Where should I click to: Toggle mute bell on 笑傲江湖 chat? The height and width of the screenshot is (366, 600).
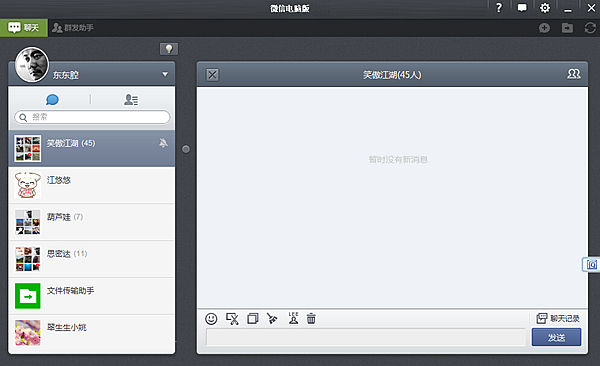coord(163,143)
